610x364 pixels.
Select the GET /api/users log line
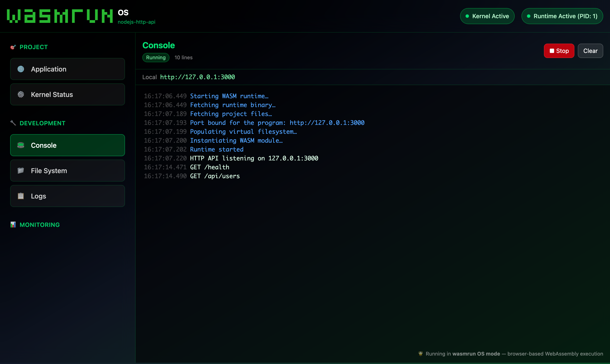[x=192, y=176]
